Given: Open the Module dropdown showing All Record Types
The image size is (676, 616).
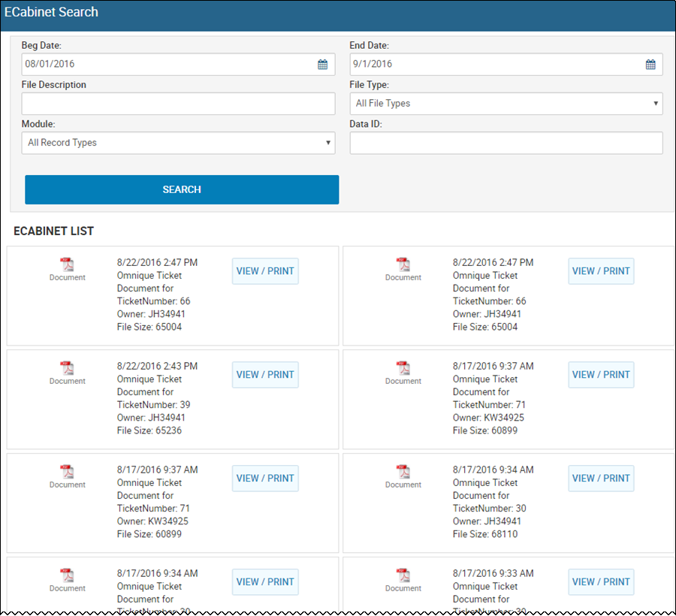Looking at the screenshot, I should [179, 143].
